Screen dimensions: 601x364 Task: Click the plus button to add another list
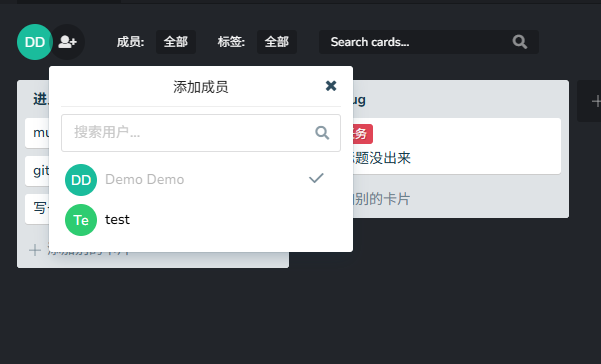(595, 101)
